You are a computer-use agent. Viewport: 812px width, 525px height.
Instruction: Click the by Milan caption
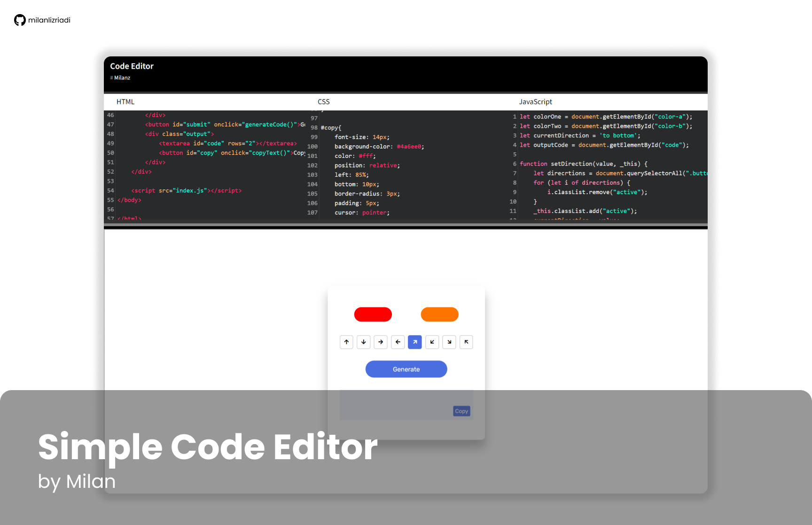[77, 482]
